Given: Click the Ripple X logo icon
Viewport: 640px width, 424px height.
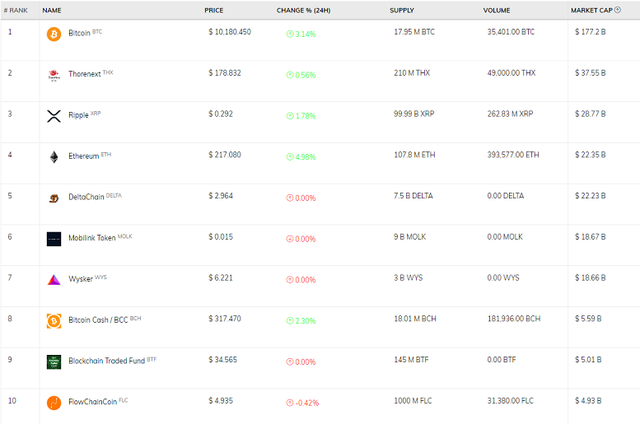Looking at the screenshot, I should [54, 116].
